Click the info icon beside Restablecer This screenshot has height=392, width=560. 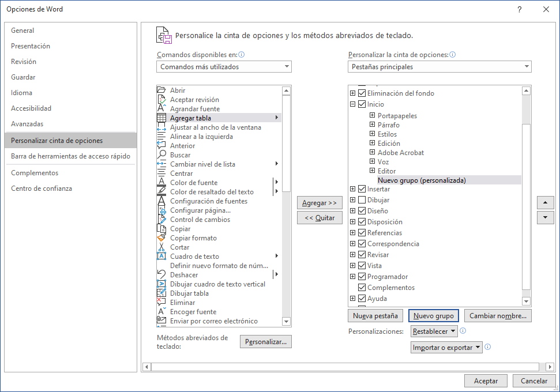pyautogui.click(x=463, y=331)
